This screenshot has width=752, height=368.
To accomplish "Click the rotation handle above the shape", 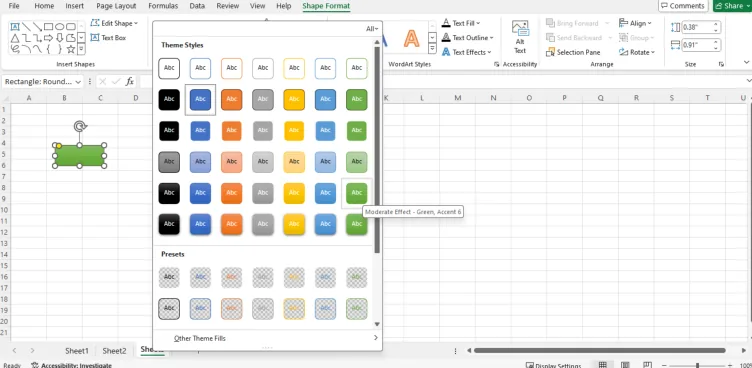I will point(80,126).
